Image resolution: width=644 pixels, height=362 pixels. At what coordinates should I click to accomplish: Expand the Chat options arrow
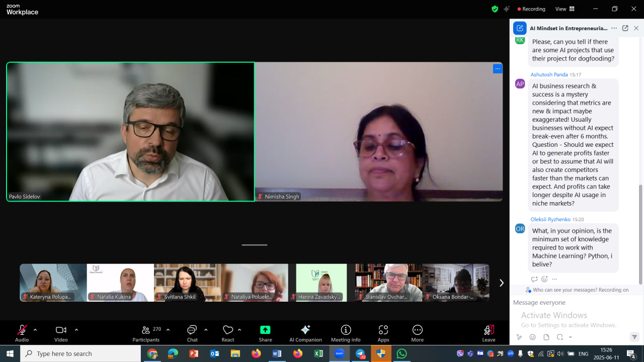[x=206, y=330]
